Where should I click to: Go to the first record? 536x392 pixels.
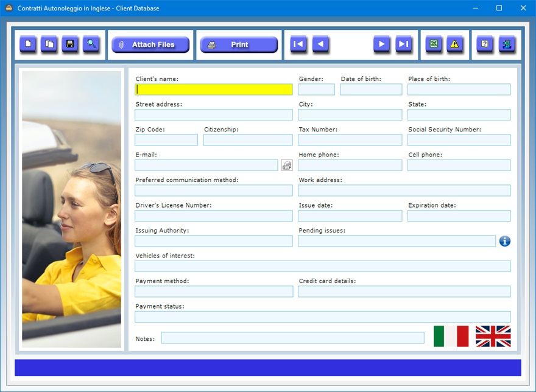click(x=298, y=44)
